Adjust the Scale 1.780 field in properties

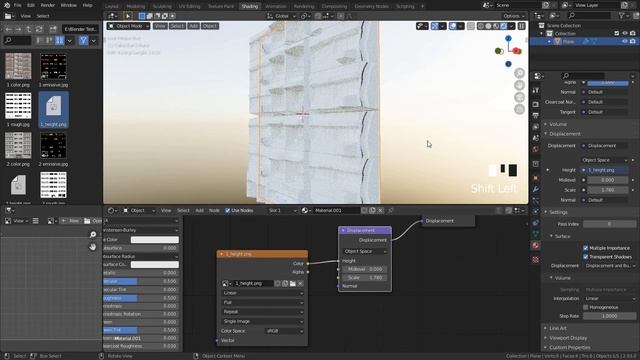click(608, 190)
